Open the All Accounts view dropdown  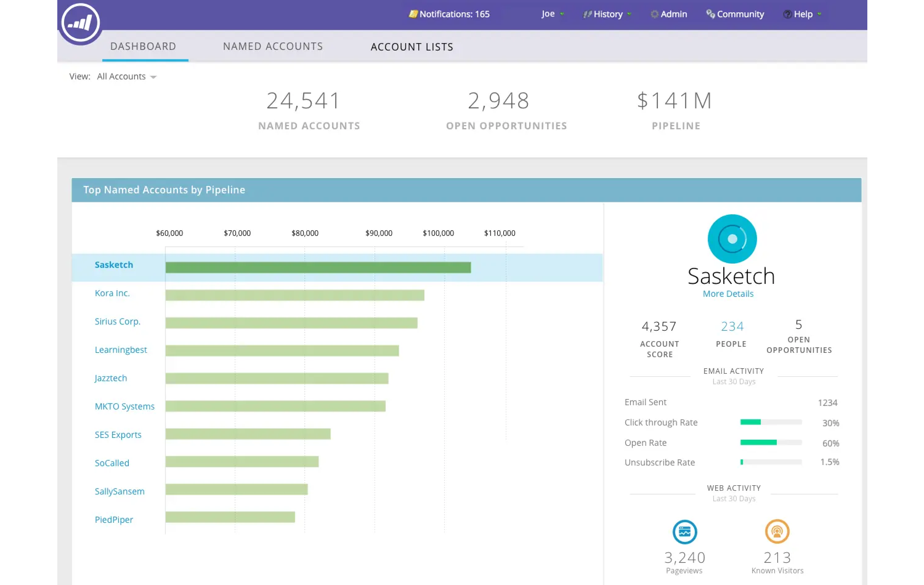pos(127,76)
